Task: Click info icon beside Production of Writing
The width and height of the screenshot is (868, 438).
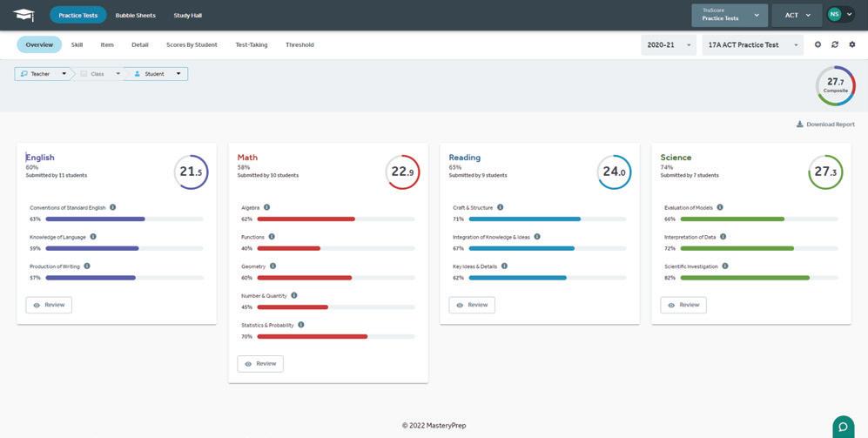Action: click(x=87, y=266)
